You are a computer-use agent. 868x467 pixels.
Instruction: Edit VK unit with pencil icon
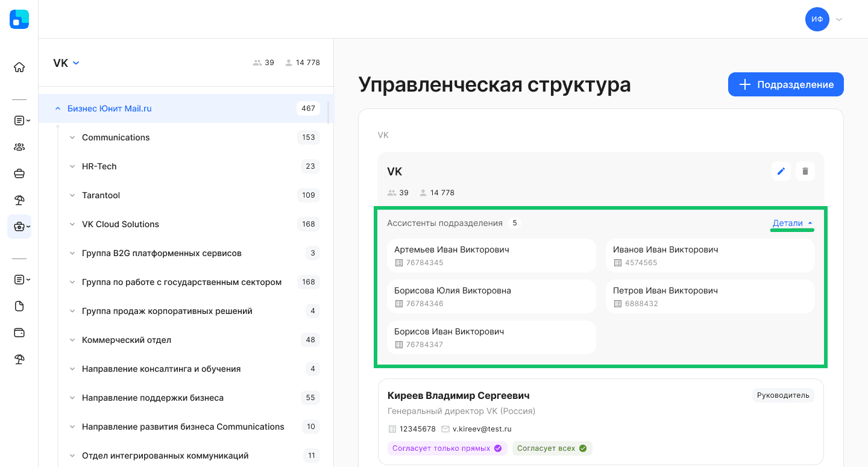(781, 171)
